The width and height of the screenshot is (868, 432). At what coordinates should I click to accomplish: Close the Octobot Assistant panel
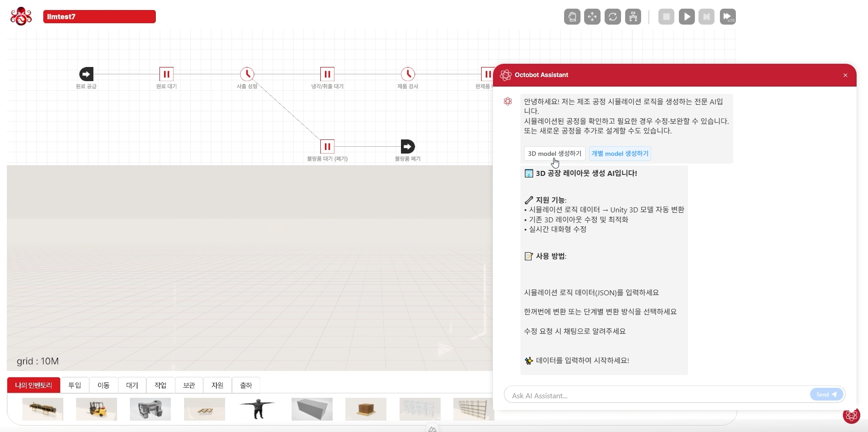click(845, 75)
